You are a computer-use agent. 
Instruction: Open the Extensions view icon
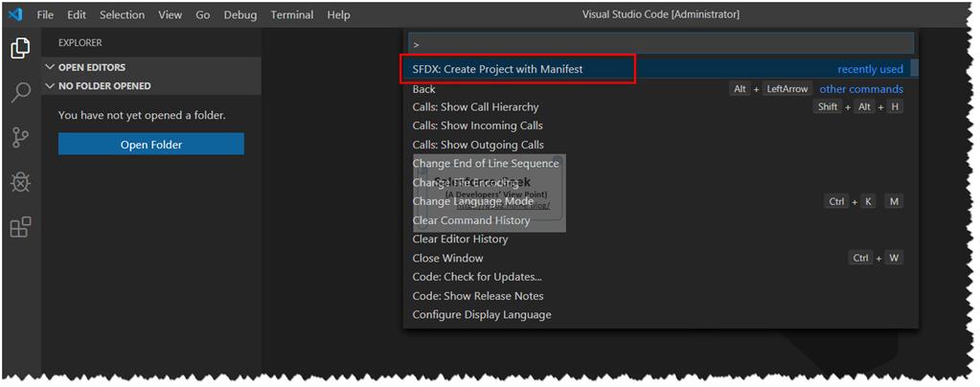click(x=21, y=228)
